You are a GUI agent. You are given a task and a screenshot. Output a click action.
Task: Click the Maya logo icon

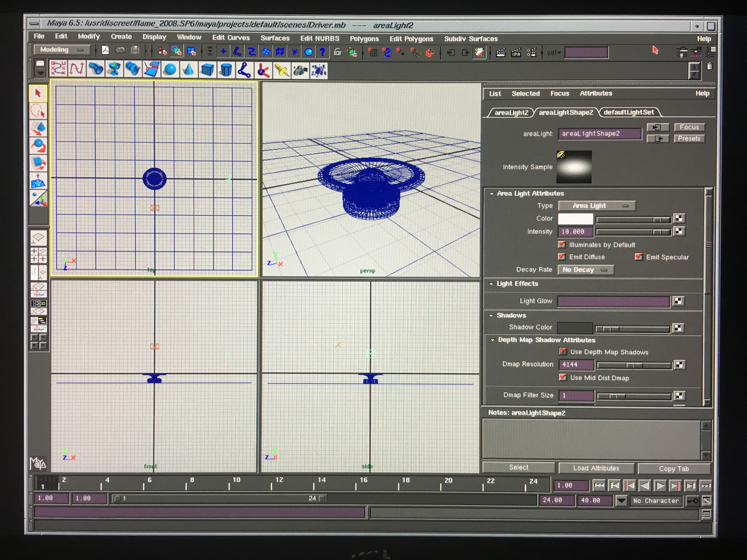[x=38, y=464]
